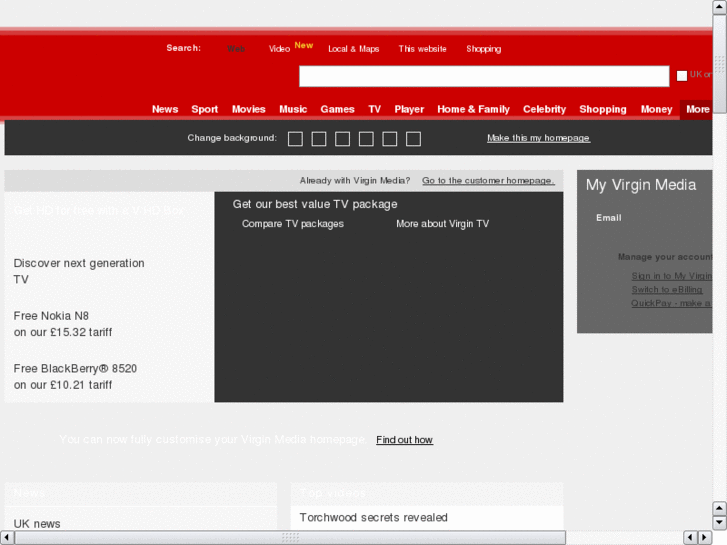The image size is (727, 545).
Task: Open the News section
Action: (165, 109)
